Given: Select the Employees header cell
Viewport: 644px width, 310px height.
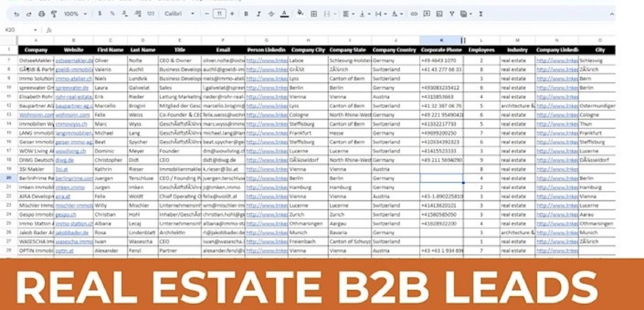Looking at the screenshot, I should [x=481, y=50].
